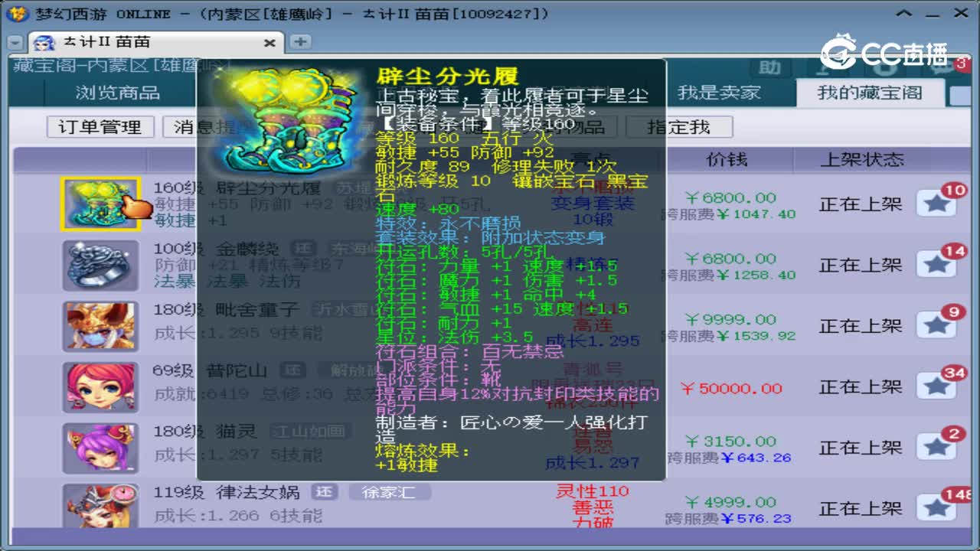Click the 金麟绕 ring thumbnail
Image resolution: width=980 pixels, height=551 pixels.
click(x=100, y=266)
